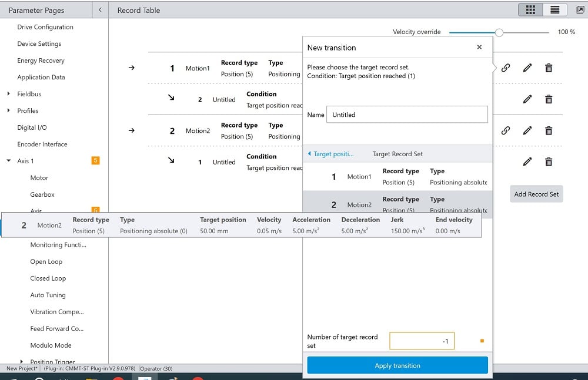
Task: Delete the second Untitled transition
Action: pyautogui.click(x=548, y=162)
